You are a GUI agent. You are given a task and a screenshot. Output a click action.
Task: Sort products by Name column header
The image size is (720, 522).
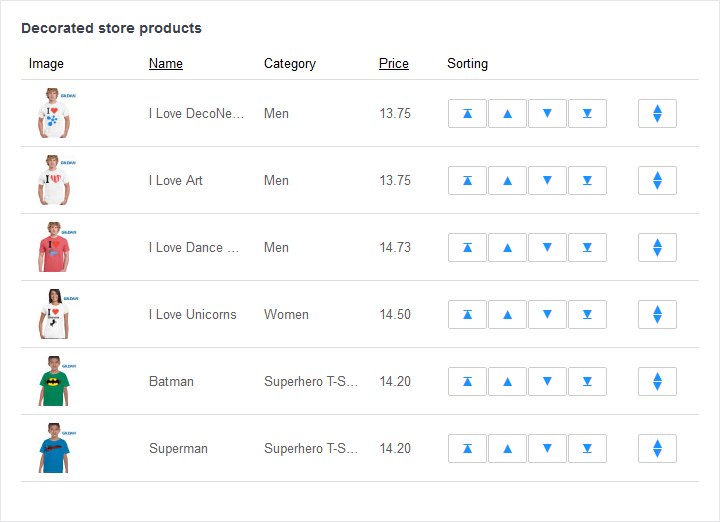(x=166, y=64)
